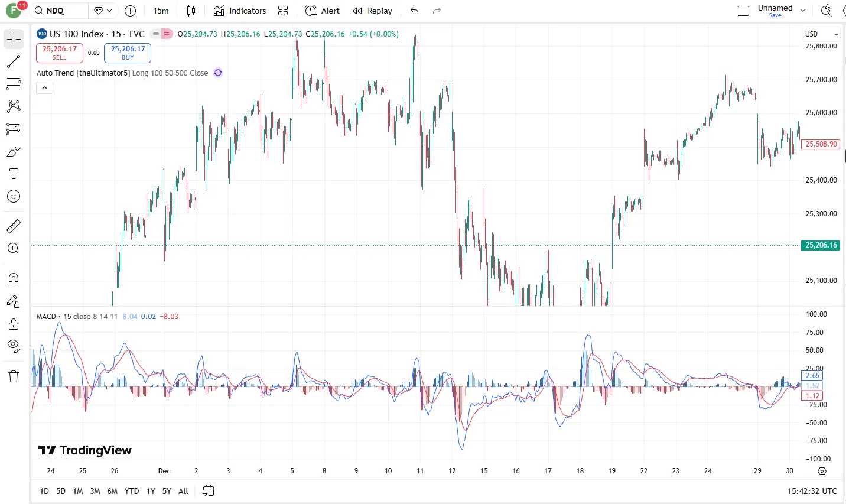This screenshot has height=504, width=846.
Task: Select the crosshair cursor tool
Action: point(14,39)
